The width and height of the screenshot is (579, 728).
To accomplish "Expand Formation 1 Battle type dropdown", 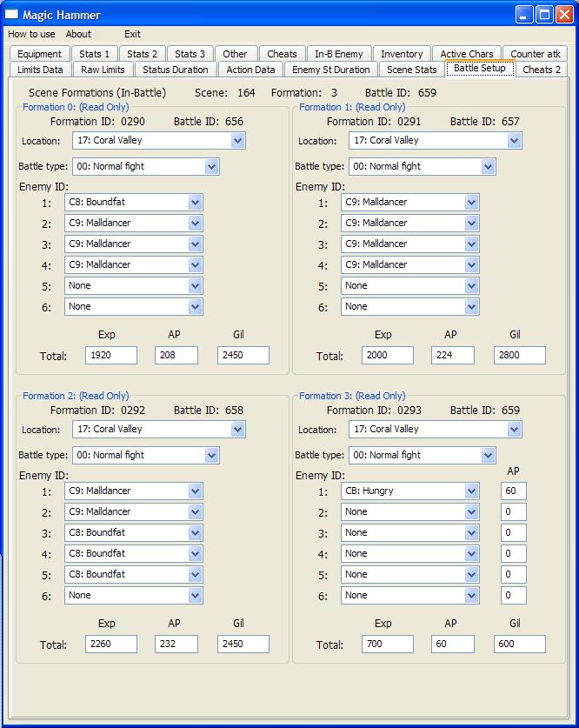I will coord(423,167).
